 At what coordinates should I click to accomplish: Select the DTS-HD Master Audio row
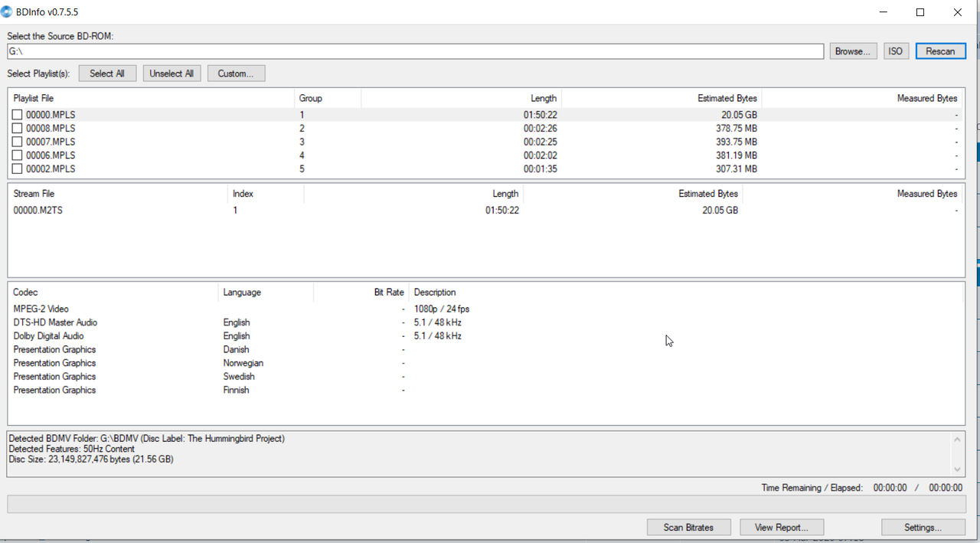pyautogui.click(x=485, y=322)
